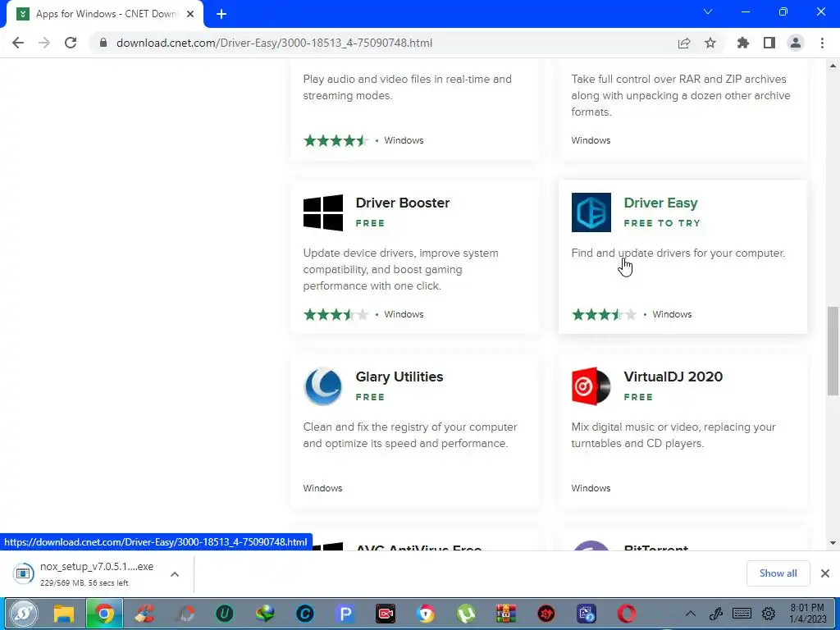This screenshot has width=840, height=630.
Task: View site security lock info
Action: 103,43
